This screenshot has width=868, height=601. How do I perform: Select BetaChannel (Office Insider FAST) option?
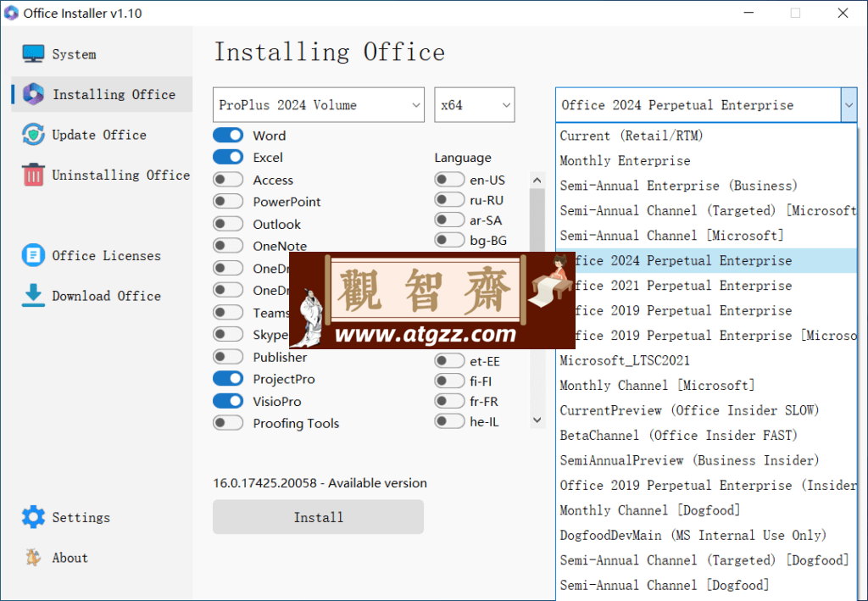point(706,435)
